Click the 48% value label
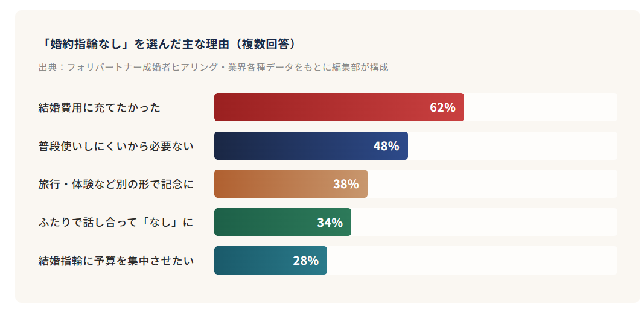The height and width of the screenshot is (321, 644). pyautogui.click(x=386, y=146)
